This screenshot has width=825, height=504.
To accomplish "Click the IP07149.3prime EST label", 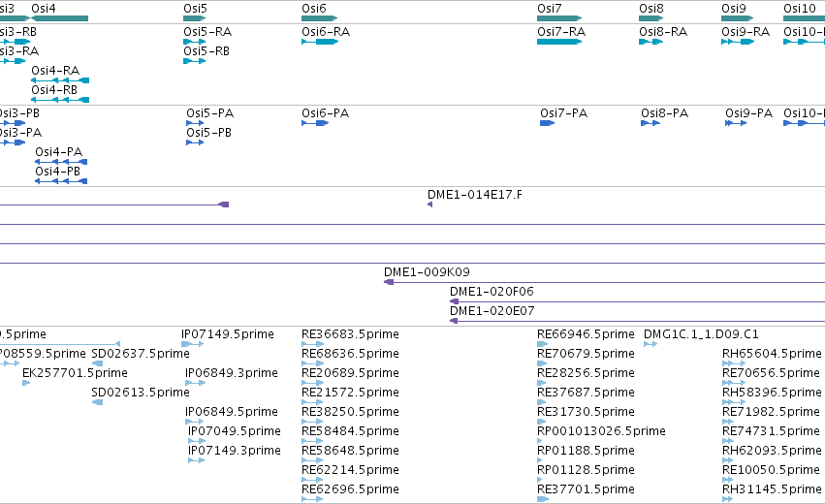I will pos(235,451).
